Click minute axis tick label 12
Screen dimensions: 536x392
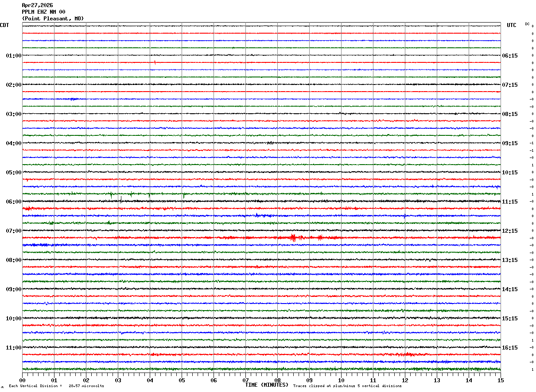(405, 380)
